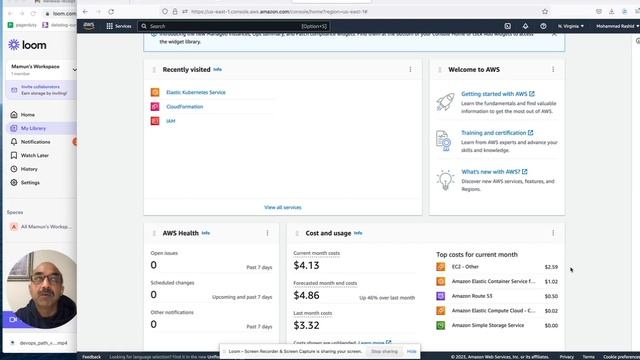Image resolution: width=640 pixels, height=360 pixels.
Task: Open What's new with AWS link
Action: pos(494,171)
